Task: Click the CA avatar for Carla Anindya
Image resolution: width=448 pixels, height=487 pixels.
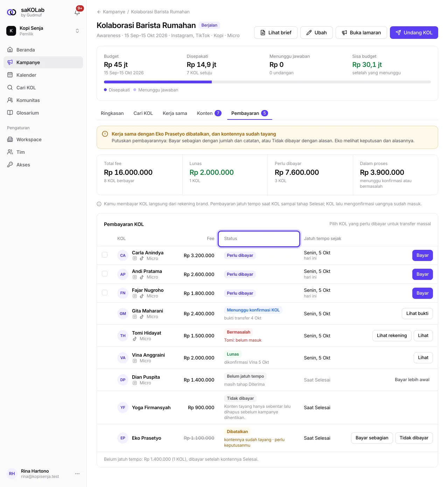Action: [123, 255]
